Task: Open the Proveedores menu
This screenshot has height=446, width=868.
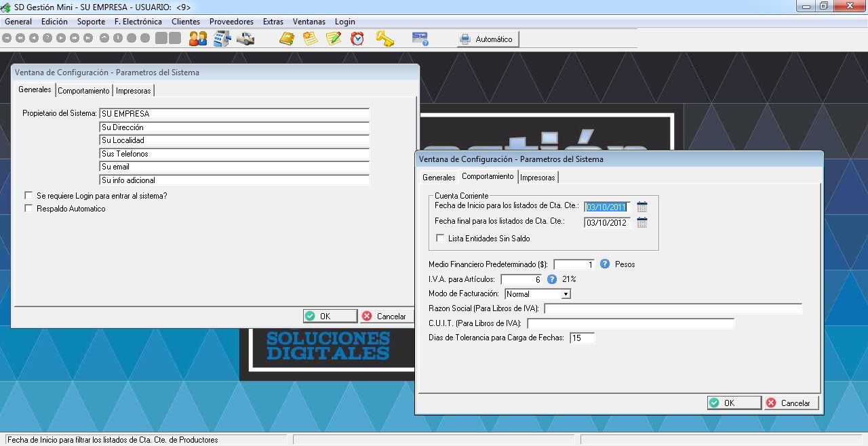Action: [231, 22]
